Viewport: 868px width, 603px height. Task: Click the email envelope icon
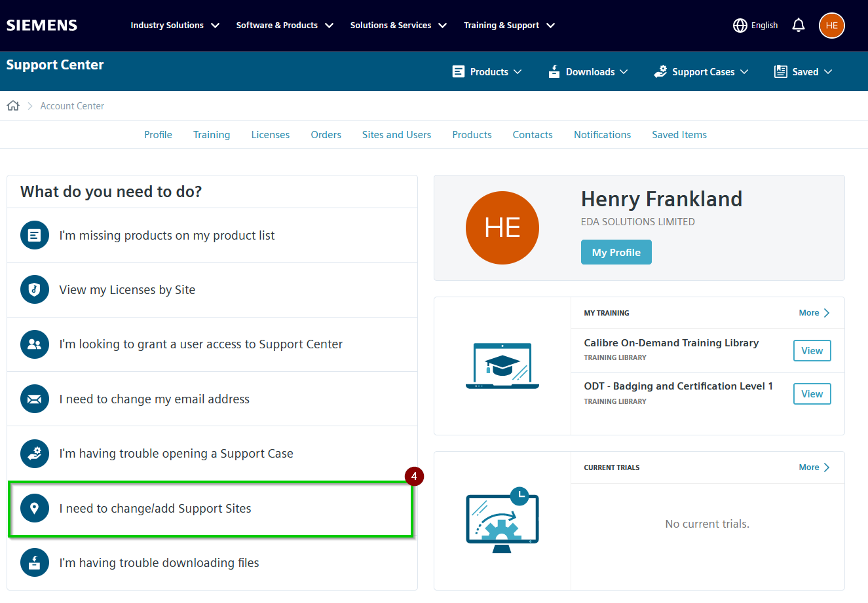[x=35, y=399]
